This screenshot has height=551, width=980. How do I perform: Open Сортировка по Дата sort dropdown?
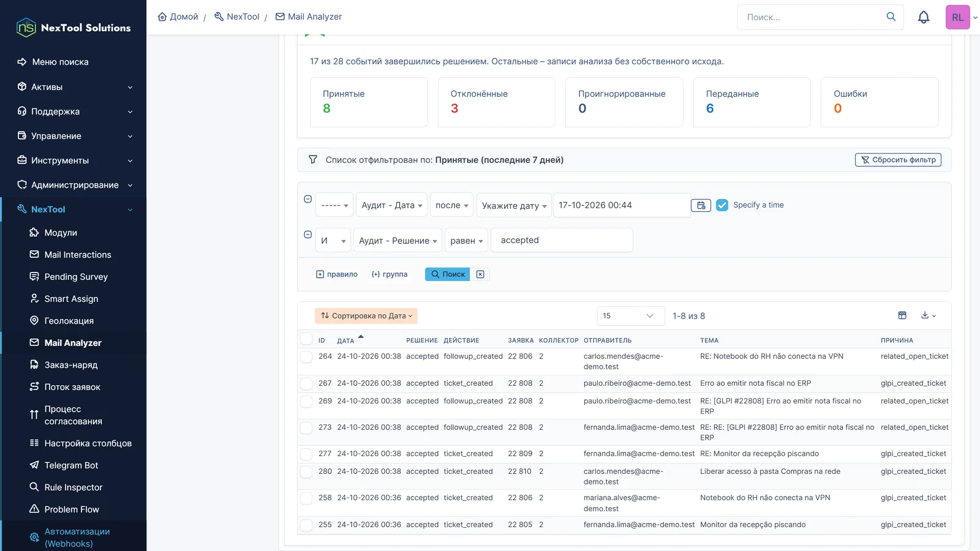click(366, 316)
